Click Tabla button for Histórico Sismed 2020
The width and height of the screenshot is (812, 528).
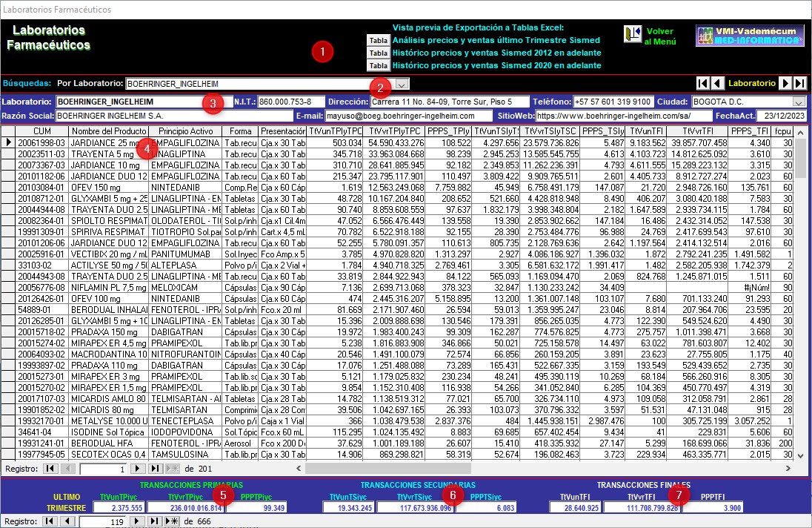(378, 65)
